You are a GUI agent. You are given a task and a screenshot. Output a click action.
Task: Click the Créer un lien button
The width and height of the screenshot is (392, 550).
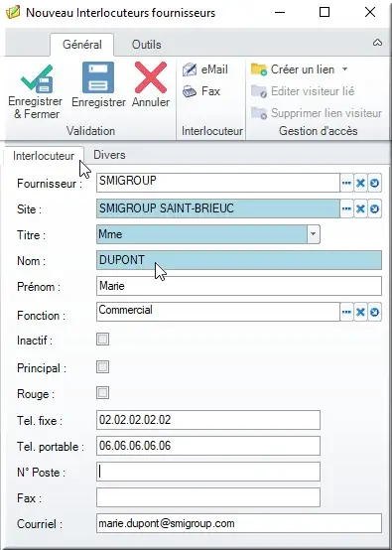[x=293, y=69]
